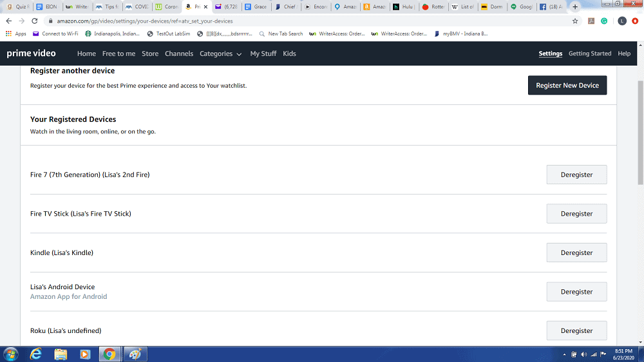
Task: Open Paint from the taskbar
Action: tap(135, 354)
